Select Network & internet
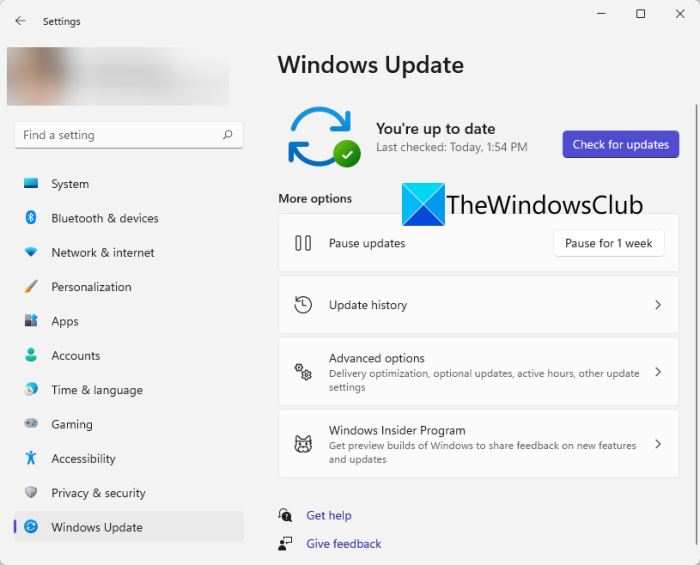The image size is (700, 565). 129,252
